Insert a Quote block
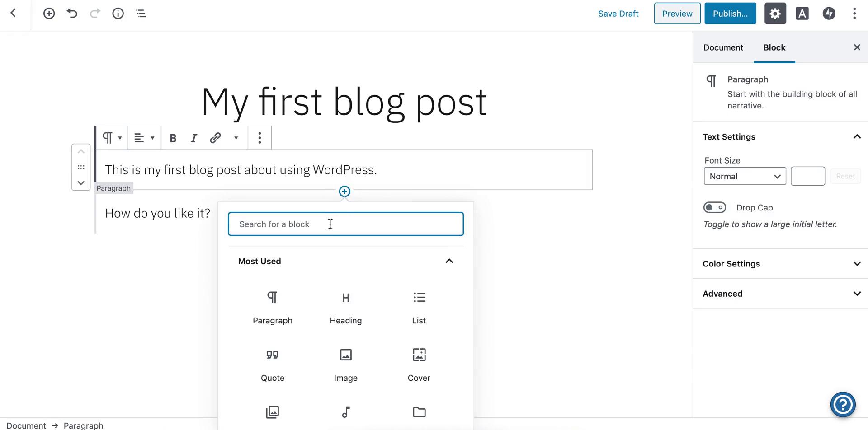This screenshot has width=868, height=430. pos(272,365)
